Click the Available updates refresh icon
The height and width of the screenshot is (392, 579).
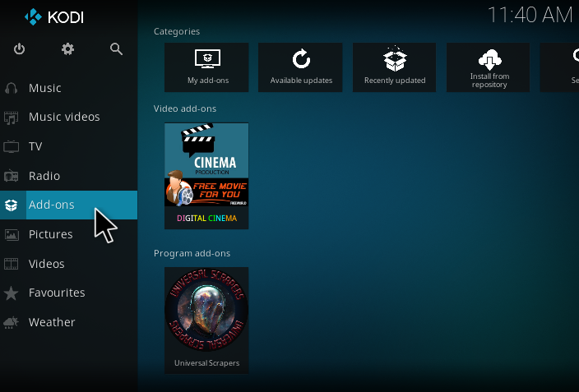pos(301,59)
